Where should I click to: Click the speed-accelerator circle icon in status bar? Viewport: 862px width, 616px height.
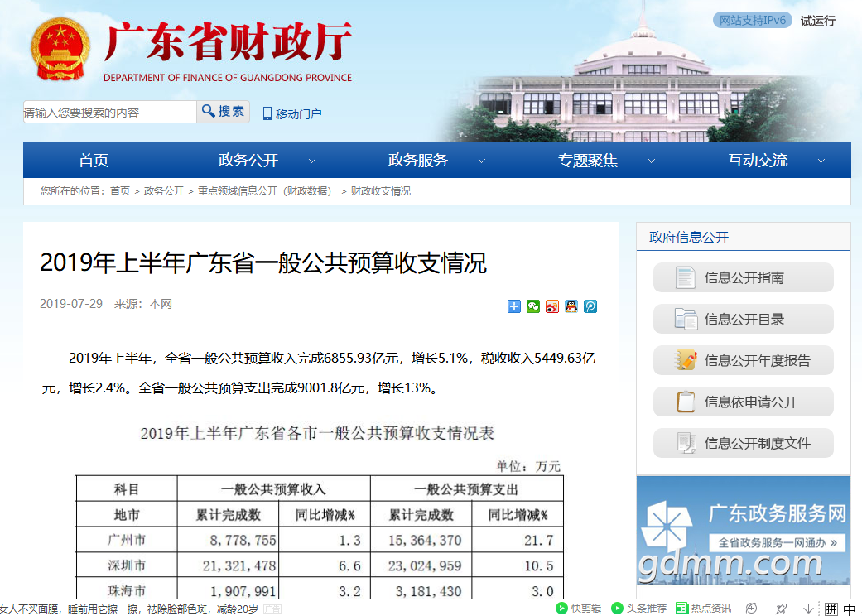752,609
